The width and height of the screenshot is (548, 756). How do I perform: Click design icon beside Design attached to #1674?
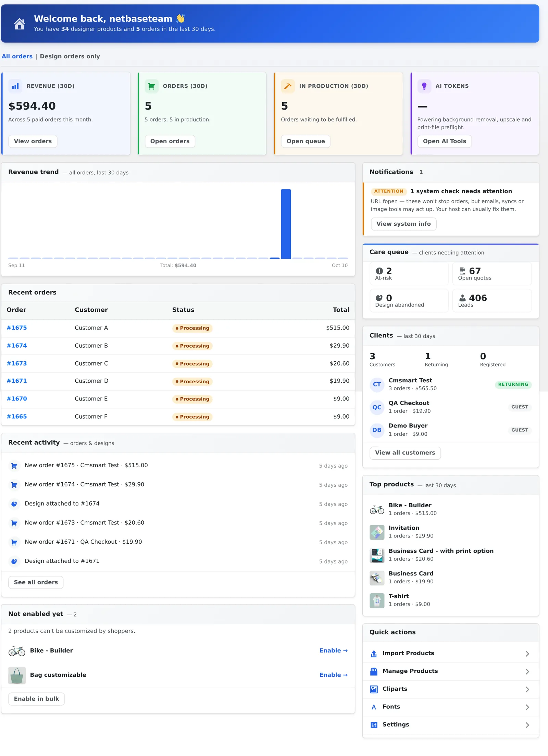coord(14,504)
